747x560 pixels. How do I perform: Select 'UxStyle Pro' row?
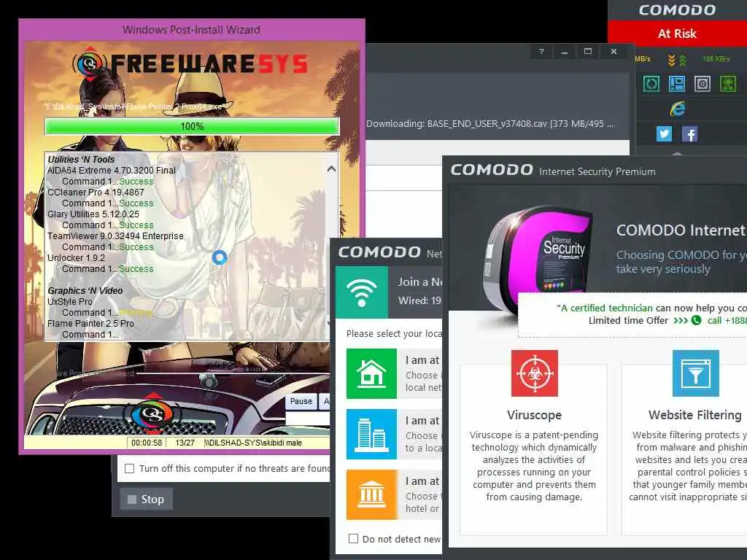point(70,302)
